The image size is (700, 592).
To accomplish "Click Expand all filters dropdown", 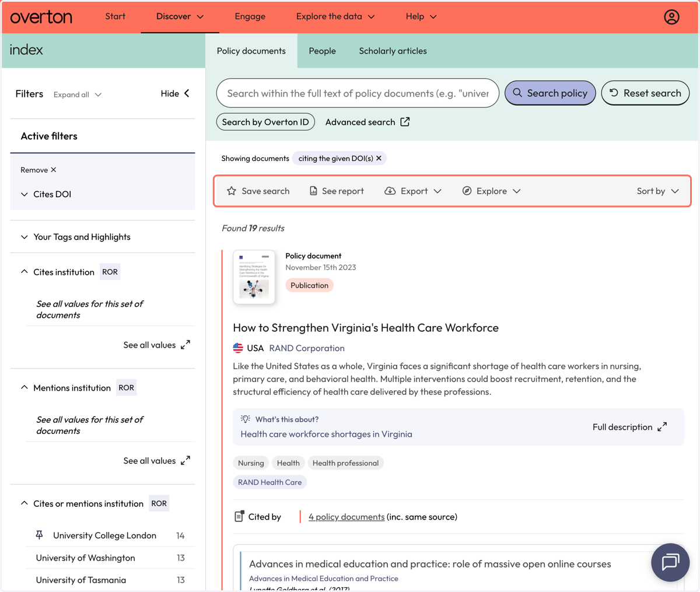I will point(78,94).
